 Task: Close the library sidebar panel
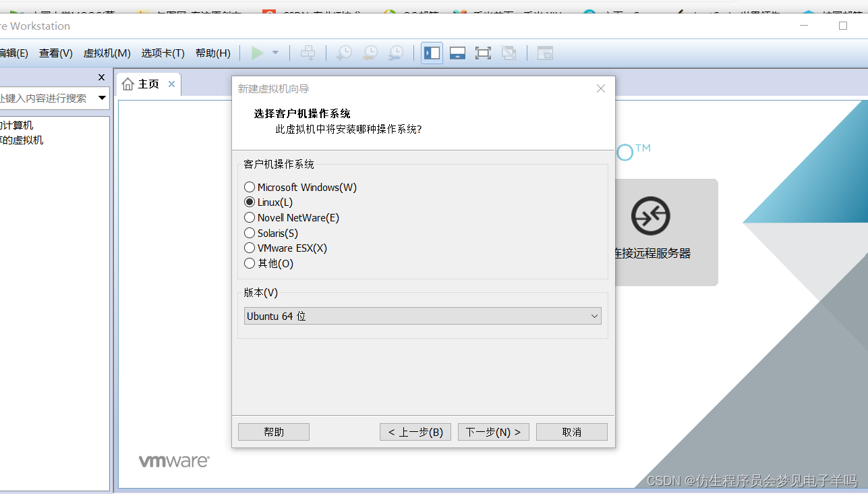click(x=102, y=78)
